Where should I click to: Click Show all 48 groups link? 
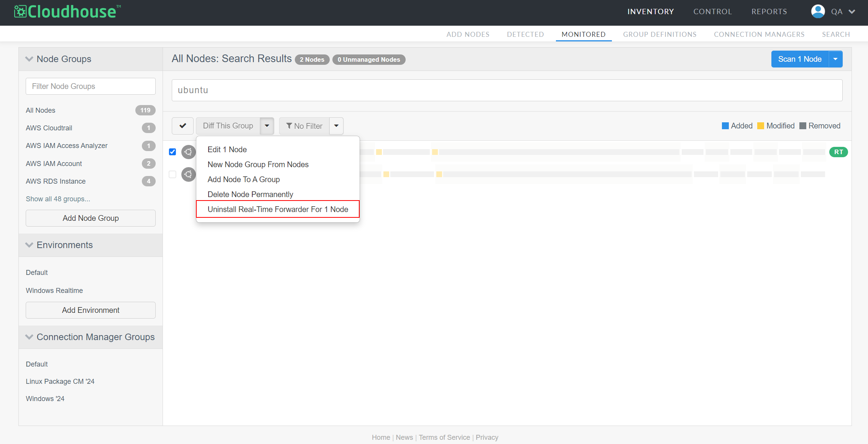[x=58, y=199]
